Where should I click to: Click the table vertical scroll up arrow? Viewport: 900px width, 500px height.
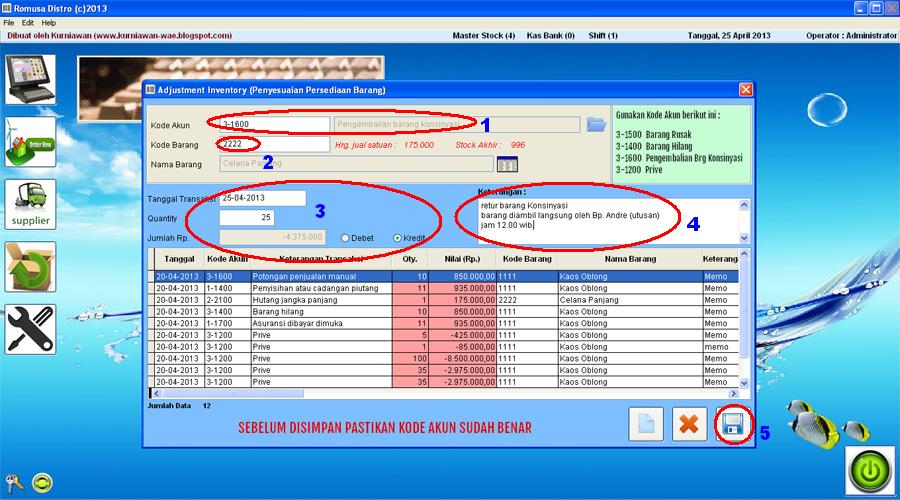pyautogui.click(x=744, y=253)
